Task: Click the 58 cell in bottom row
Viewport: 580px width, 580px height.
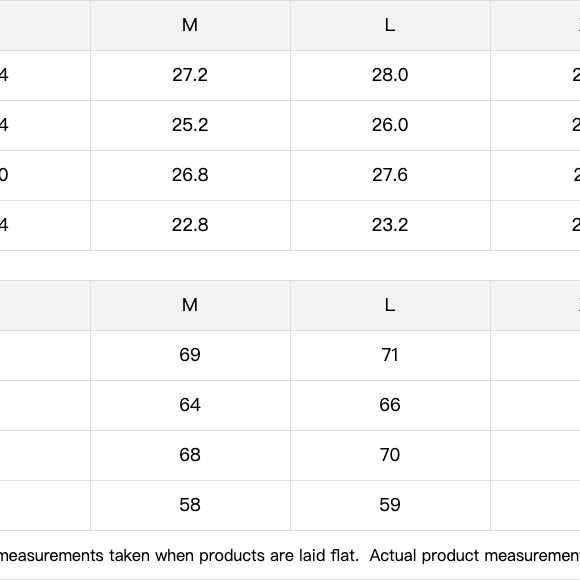Action: [190, 505]
